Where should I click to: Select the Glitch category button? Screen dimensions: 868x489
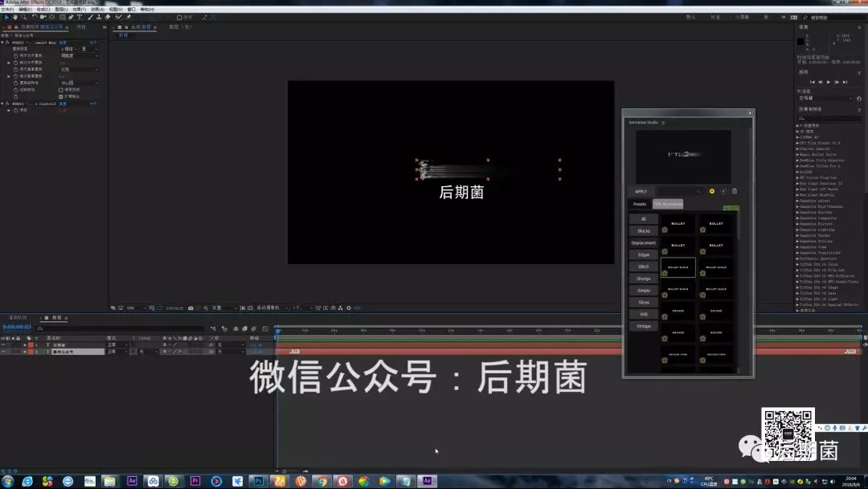[x=643, y=267]
